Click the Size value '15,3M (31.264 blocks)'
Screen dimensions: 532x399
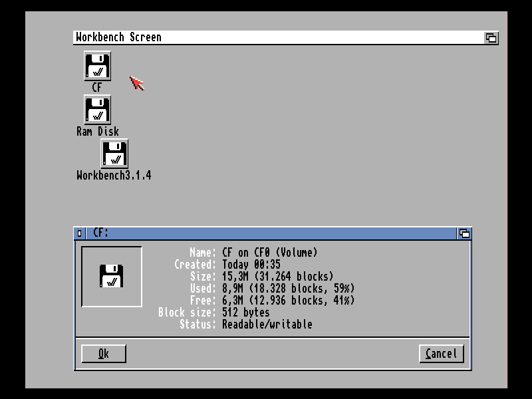click(277, 277)
